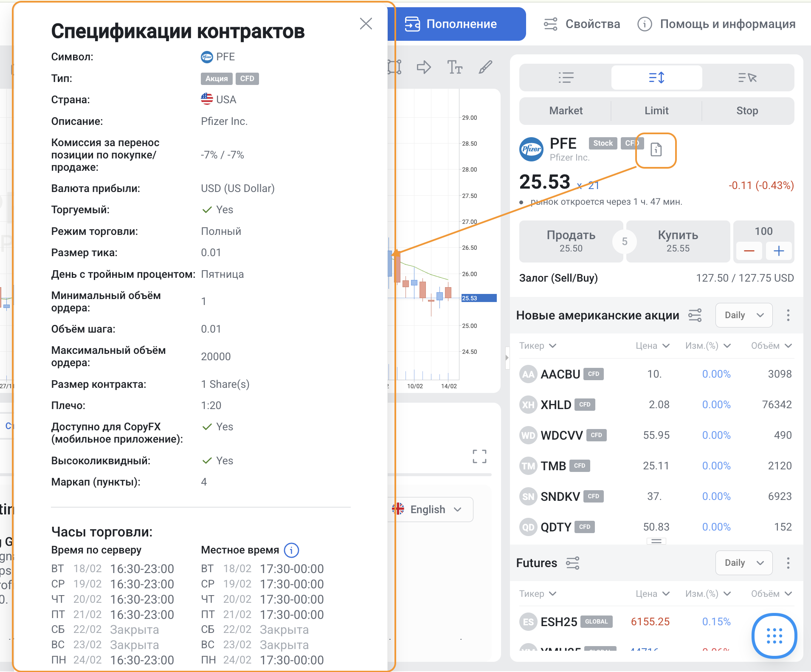
Task: Select the AACBU ticker row
Action: [x=656, y=374]
